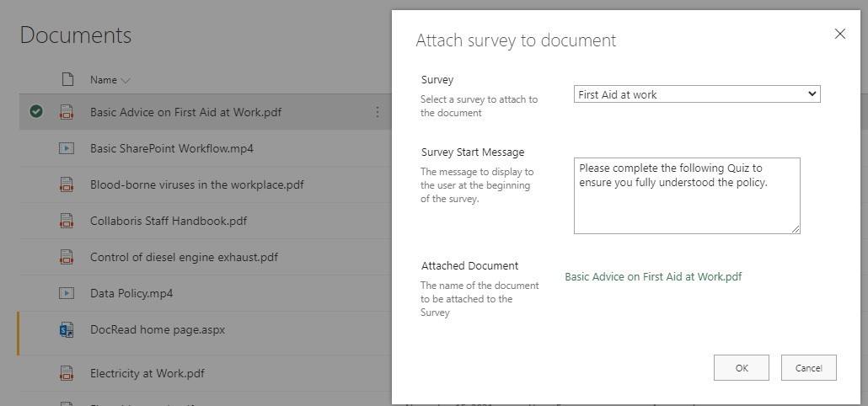Image resolution: width=868 pixels, height=406 pixels.
Task: Click PDF icon for Control of diesel engine exhaust
Action: pyautogui.click(x=67, y=257)
